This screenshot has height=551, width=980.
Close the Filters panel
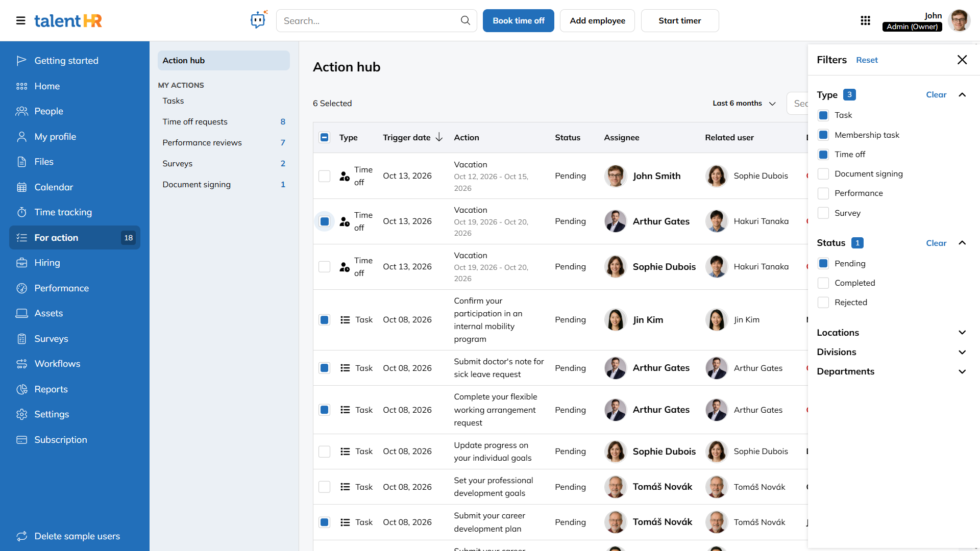tap(962, 60)
